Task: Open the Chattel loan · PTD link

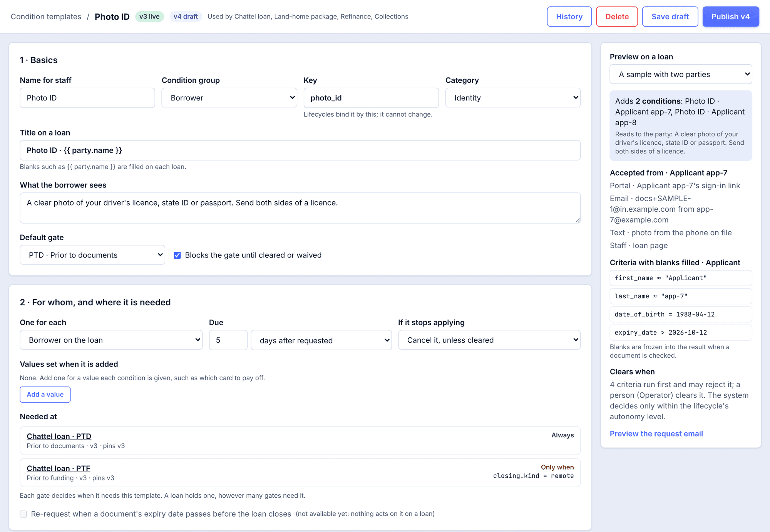Action: pyautogui.click(x=59, y=436)
